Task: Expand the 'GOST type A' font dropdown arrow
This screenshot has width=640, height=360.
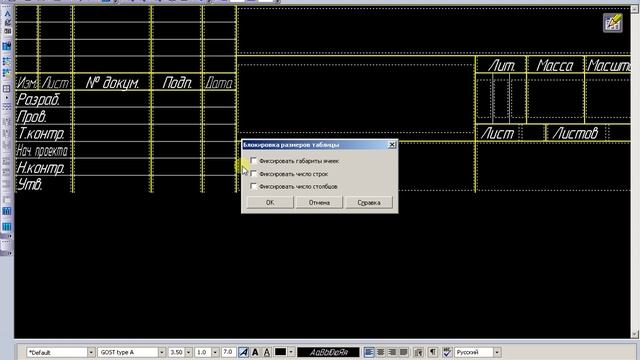Action: pos(162,352)
